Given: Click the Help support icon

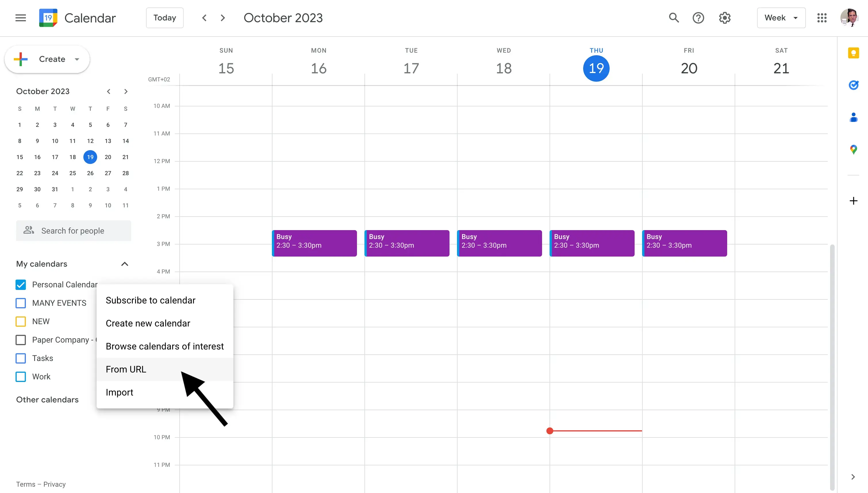Looking at the screenshot, I should 699,17.
